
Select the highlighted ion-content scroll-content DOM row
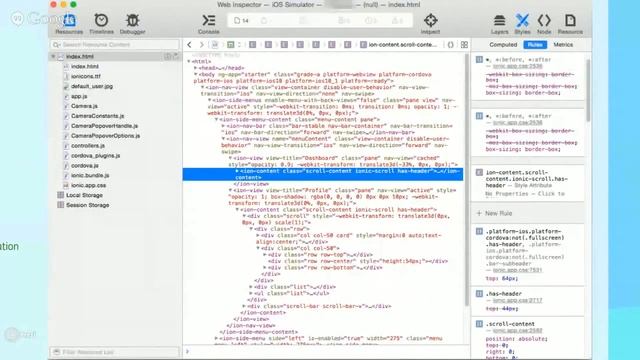tap(323, 174)
